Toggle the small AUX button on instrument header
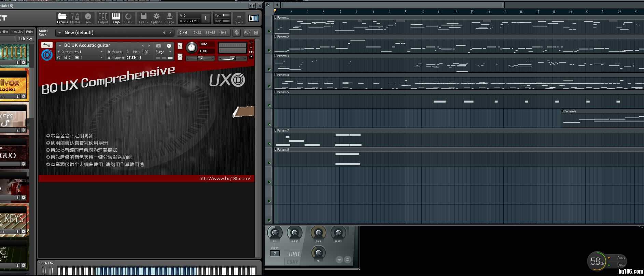 (251, 52)
